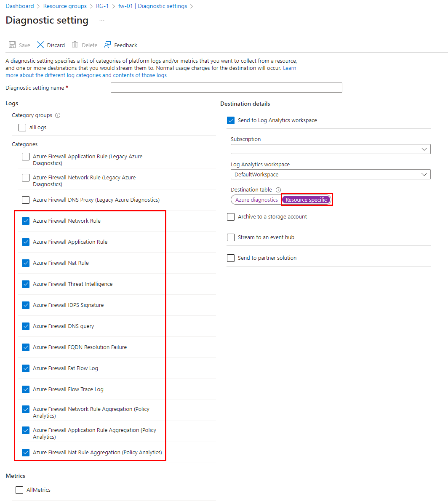
Task: Discard the current changes
Action: (50, 45)
